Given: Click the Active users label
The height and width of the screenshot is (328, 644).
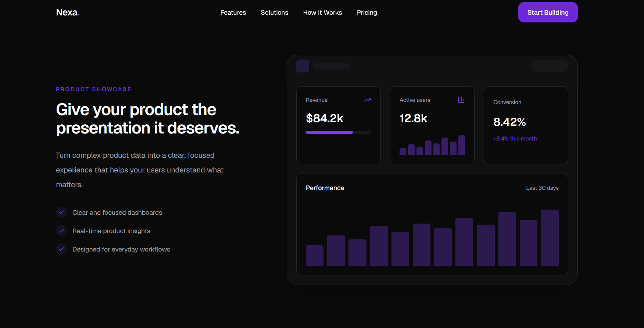Looking at the screenshot, I should 415,100.
